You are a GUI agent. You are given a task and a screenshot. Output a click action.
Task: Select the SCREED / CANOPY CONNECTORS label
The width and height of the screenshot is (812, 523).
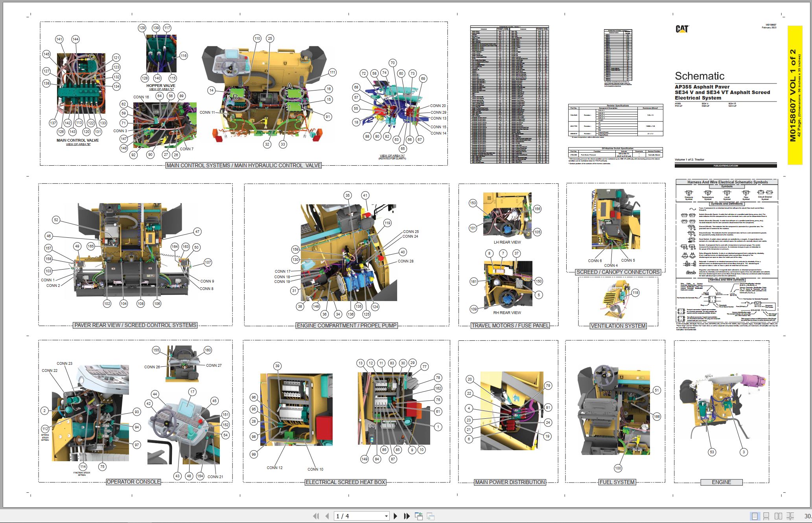click(x=618, y=272)
